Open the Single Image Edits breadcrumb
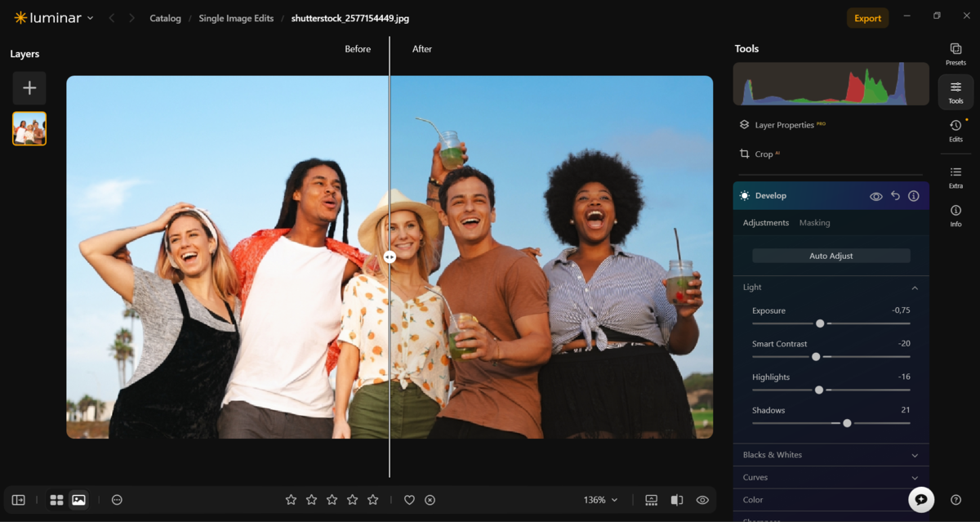This screenshot has height=522, width=980. pos(236,18)
